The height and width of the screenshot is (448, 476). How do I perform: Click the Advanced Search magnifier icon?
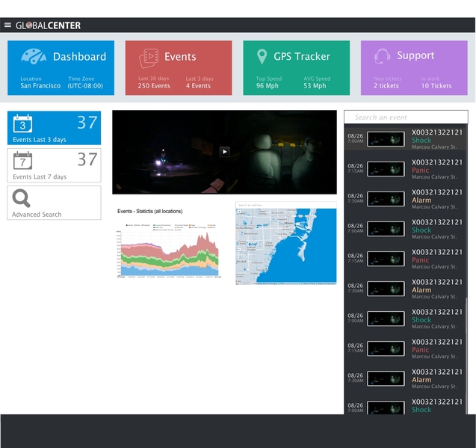coord(21,198)
